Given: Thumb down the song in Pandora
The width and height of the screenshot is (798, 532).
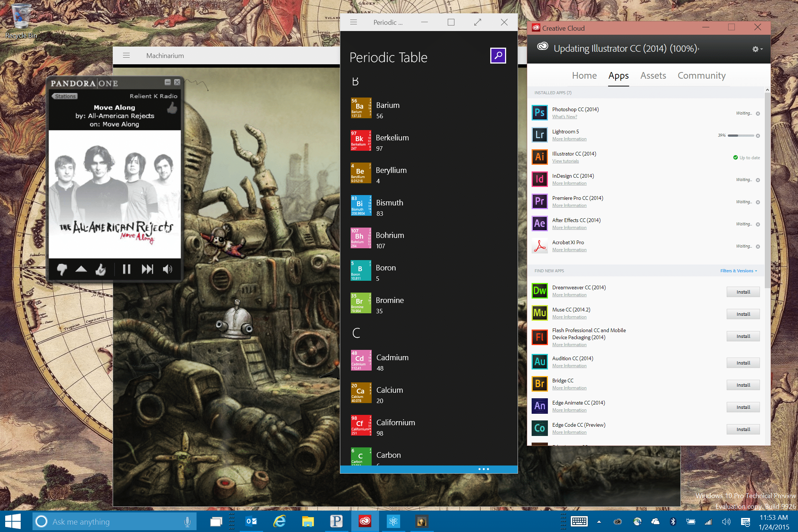Looking at the screenshot, I should pyautogui.click(x=62, y=269).
